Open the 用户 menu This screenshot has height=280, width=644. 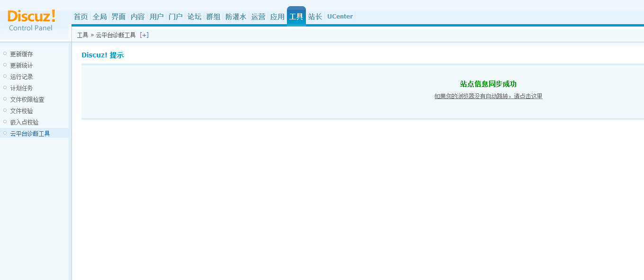157,17
